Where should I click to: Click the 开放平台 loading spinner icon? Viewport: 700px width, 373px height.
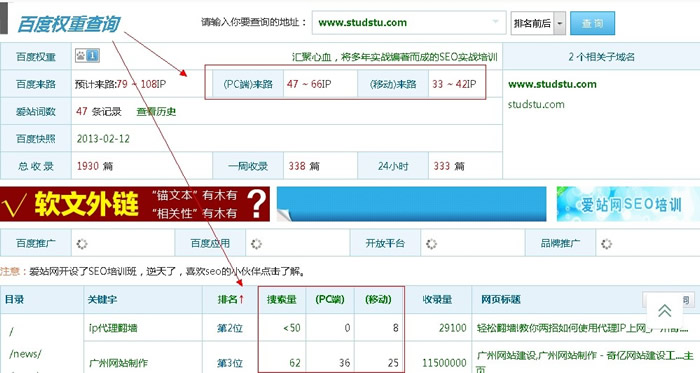pos(431,244)
